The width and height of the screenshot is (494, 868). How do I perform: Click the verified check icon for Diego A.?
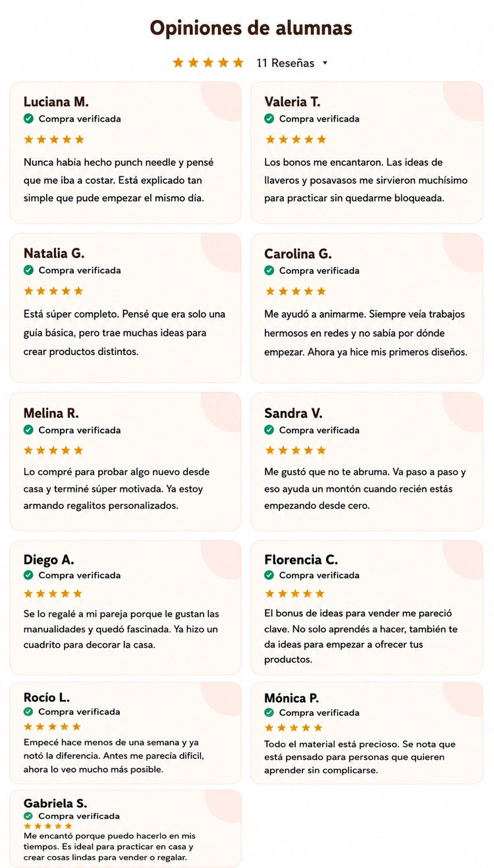[28, 575]
